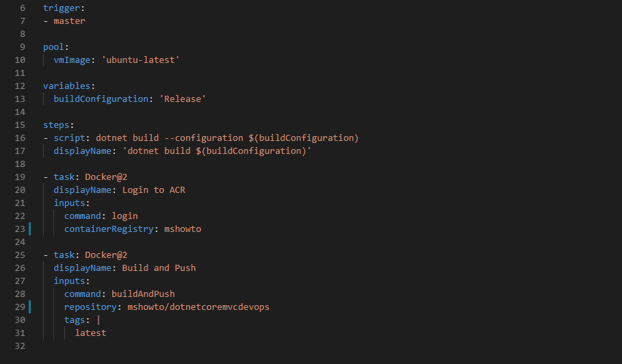Screen dimensions: 622x364
Task: Click the 'Release' value of buildConfiguration
Action: [183, 99]
